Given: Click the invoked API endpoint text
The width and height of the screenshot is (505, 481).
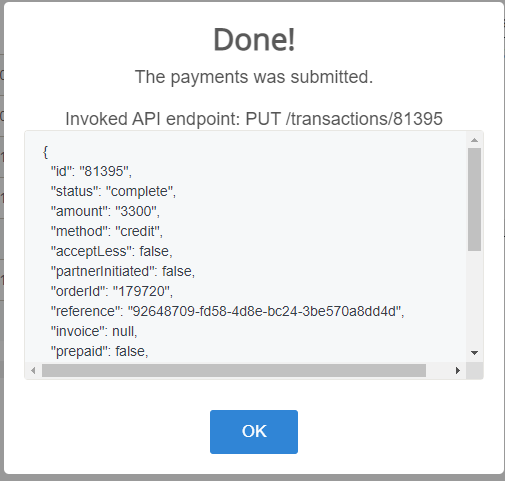Looking at the screenshot, I should [x=254, y=119].
